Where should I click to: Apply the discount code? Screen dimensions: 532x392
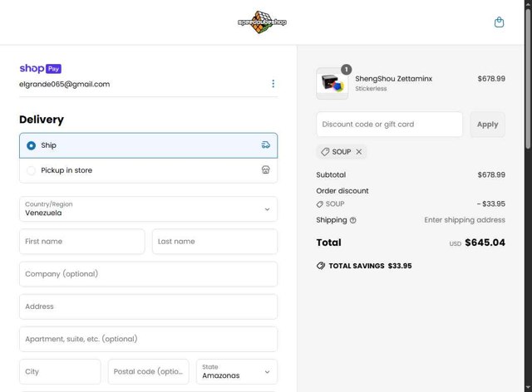pos(487,125)
